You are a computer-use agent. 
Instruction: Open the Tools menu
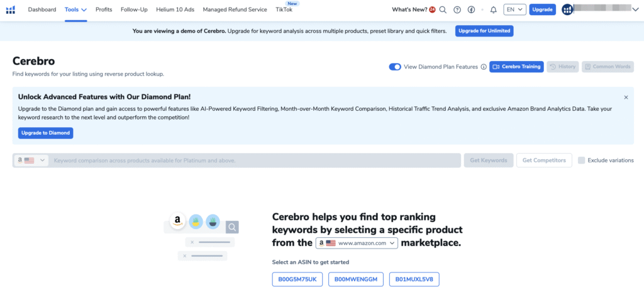[75, 9]
